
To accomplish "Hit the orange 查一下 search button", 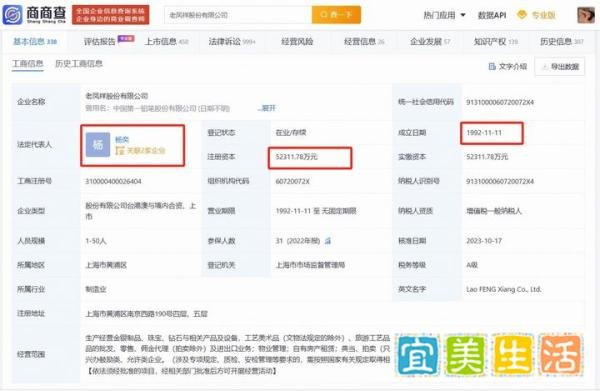I will 336,15.
